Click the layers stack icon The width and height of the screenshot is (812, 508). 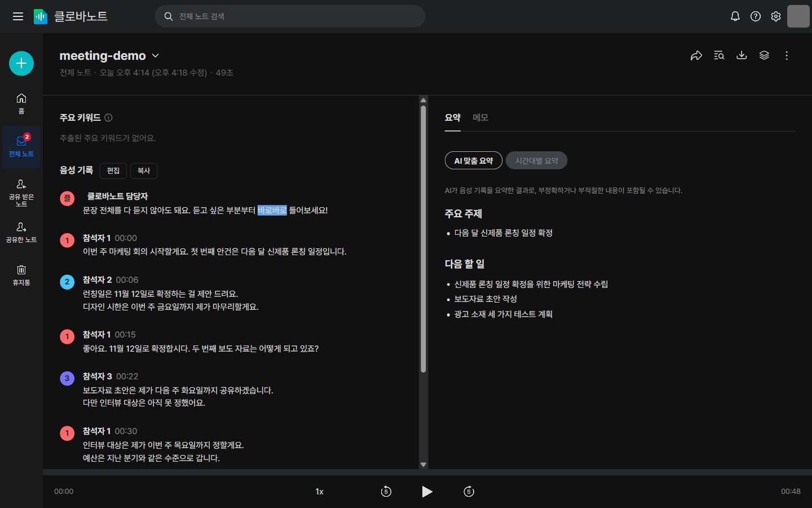click(764, 55)
